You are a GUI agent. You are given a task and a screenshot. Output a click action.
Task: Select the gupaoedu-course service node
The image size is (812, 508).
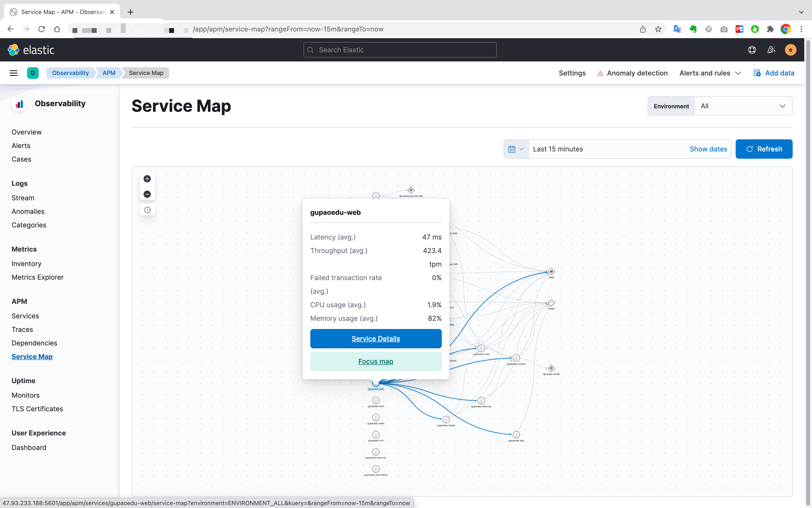click(516, 358)
